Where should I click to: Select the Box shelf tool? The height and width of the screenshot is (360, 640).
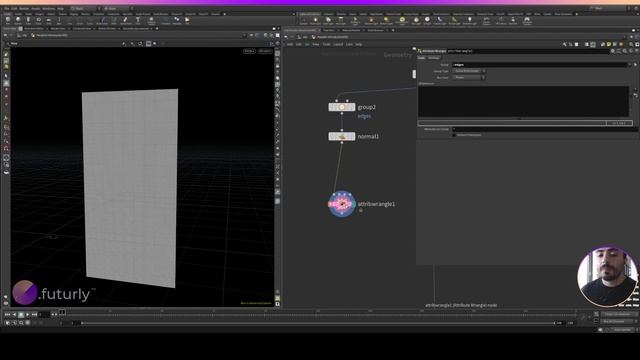click(x=7, y=20)
